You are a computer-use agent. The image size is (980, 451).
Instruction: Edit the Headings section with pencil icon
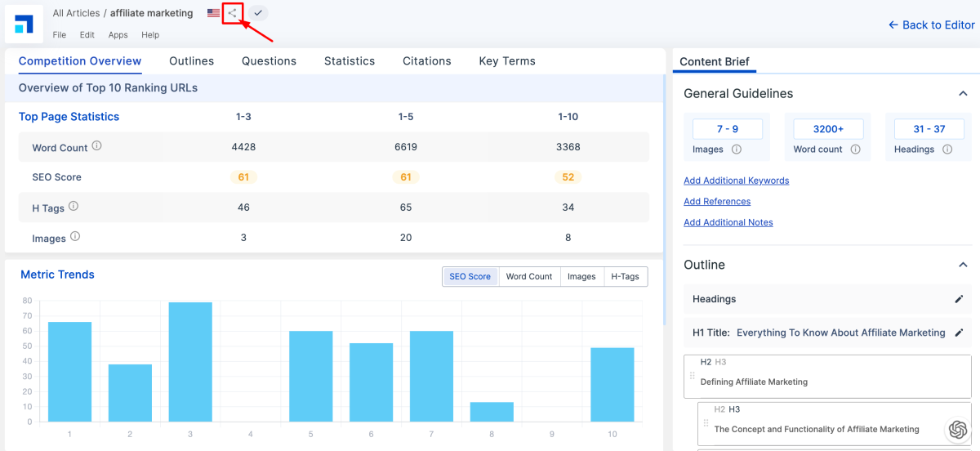[x=959, y=299]
